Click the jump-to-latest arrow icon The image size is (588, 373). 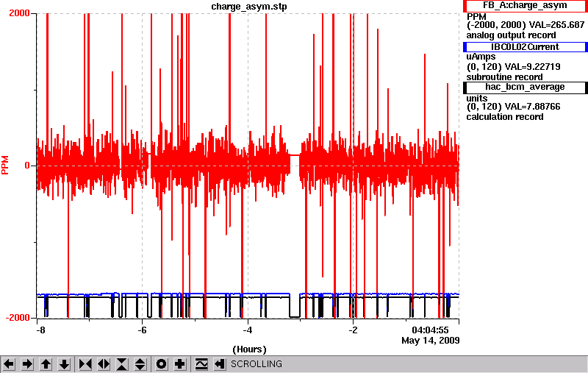[x=220, y=364]
